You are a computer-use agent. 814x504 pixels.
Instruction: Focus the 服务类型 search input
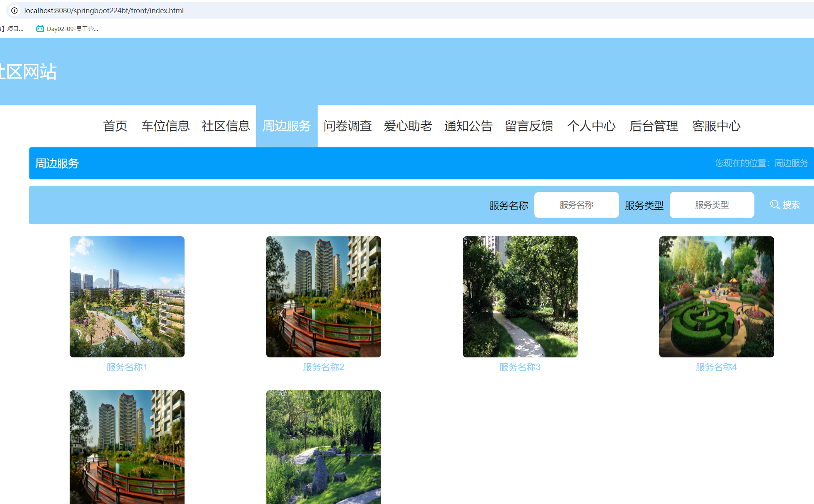712,205
